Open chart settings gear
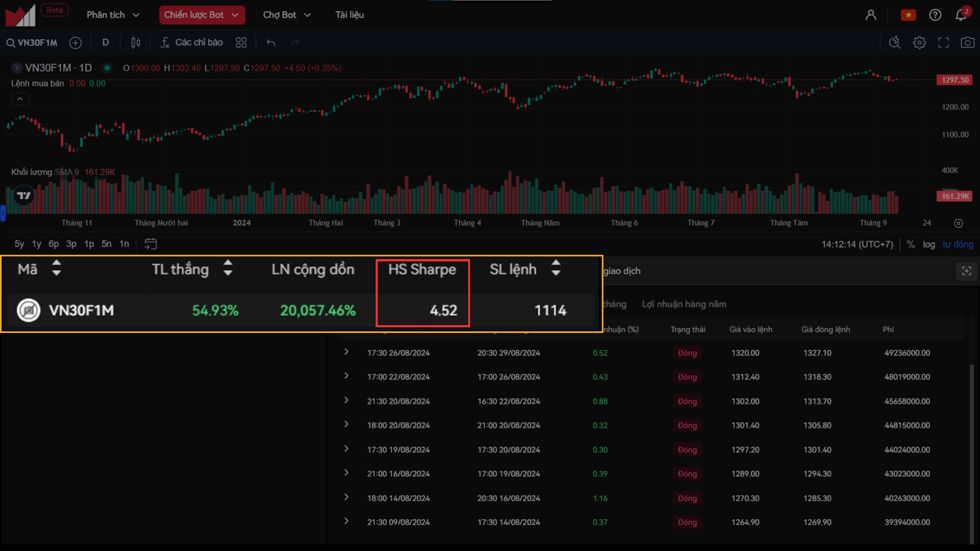Image resolution: width=980 pixels, height=551 pixels. tap(919, 43)
